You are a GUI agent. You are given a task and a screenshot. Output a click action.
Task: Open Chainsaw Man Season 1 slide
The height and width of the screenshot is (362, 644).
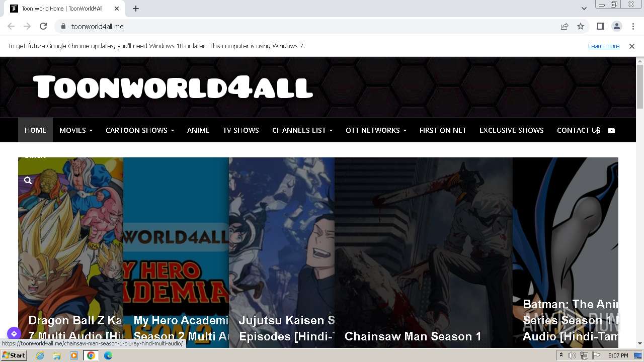point(424,252)
